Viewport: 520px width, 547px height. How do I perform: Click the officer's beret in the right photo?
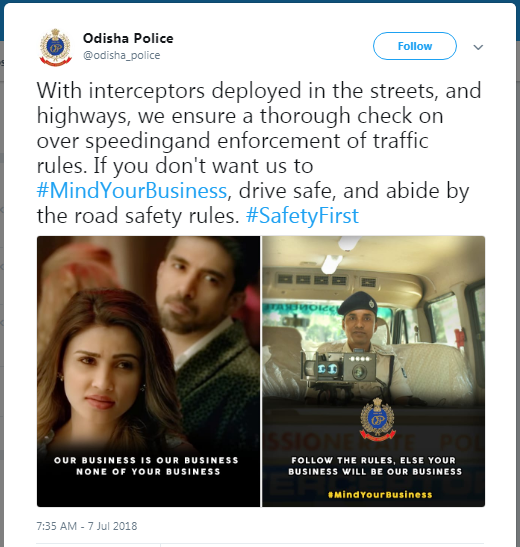[x=357, y=303]
